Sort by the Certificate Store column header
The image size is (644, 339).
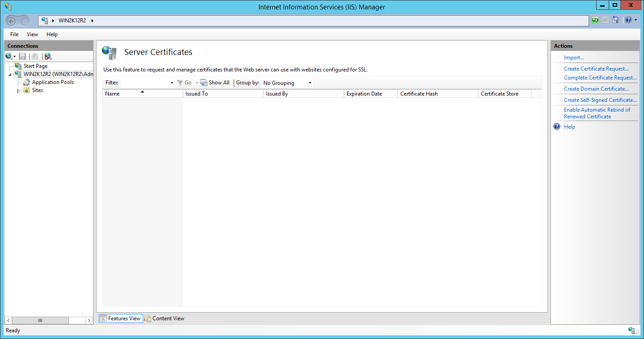(x=505, y=94)
